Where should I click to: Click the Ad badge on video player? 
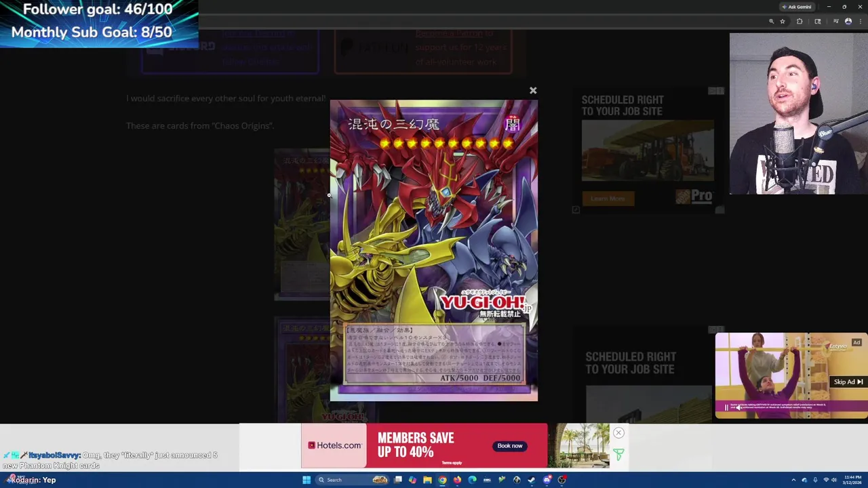coord(856,342)
